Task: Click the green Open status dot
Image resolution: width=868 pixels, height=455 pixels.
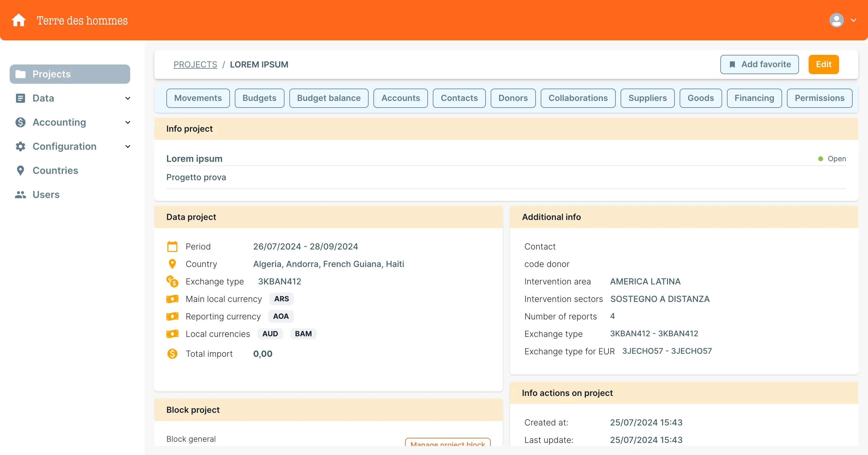Action: [x=820, y=158]
